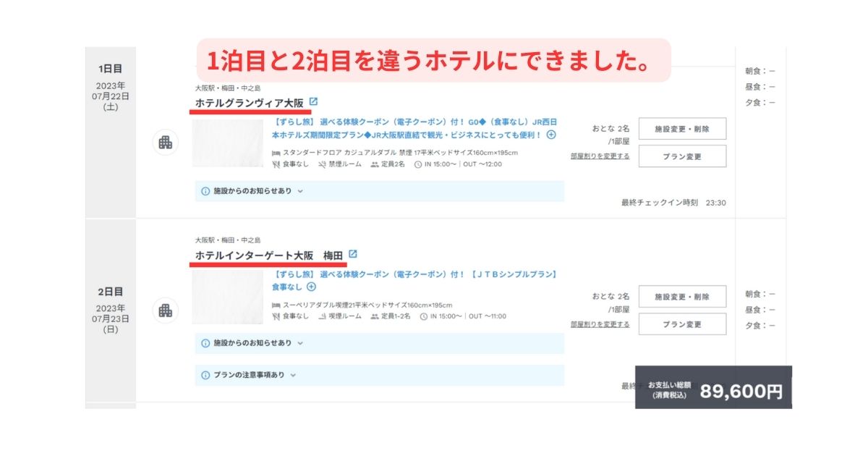Viewport: 868px width, 456px height.
Task: Open external link icon beside ホテルグランヴィア大阪
Action: pos(313,102)
